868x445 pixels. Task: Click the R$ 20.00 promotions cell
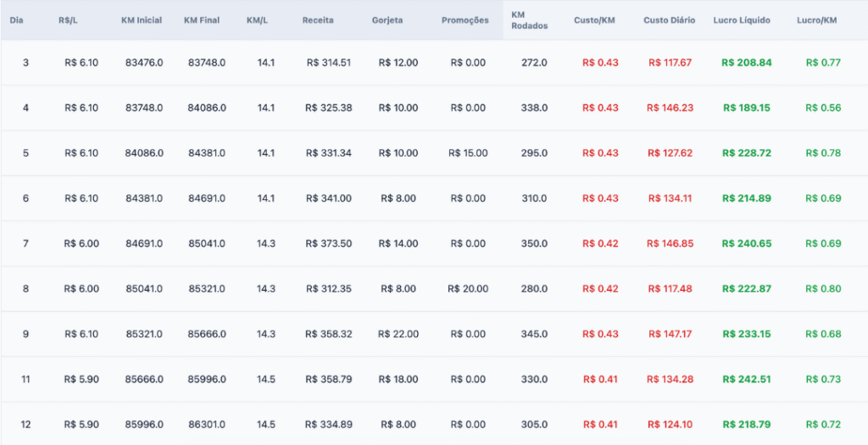click(x=469, y=289)
